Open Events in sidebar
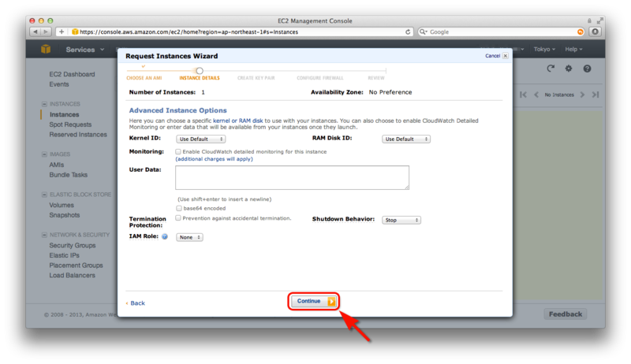 click(59, 84)
